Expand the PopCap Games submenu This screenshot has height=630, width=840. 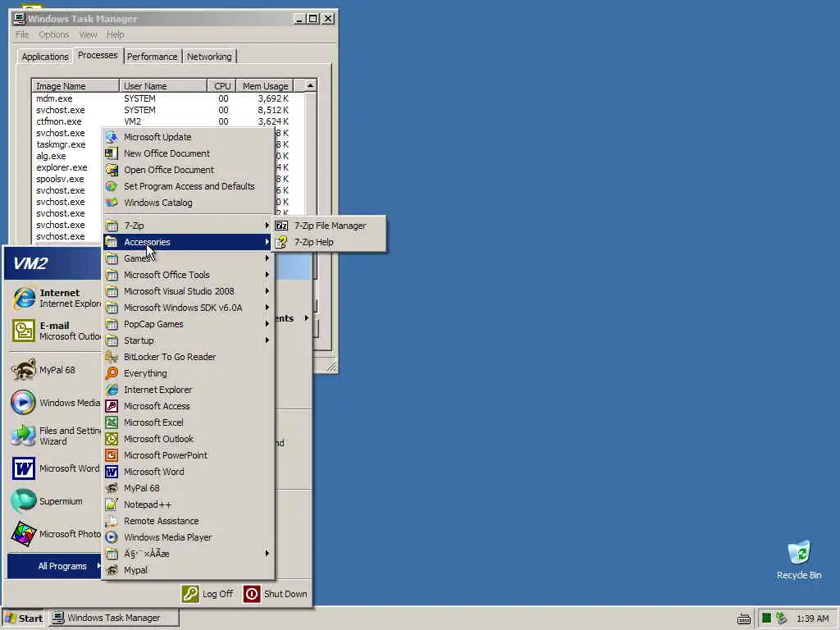click(189, 324)
